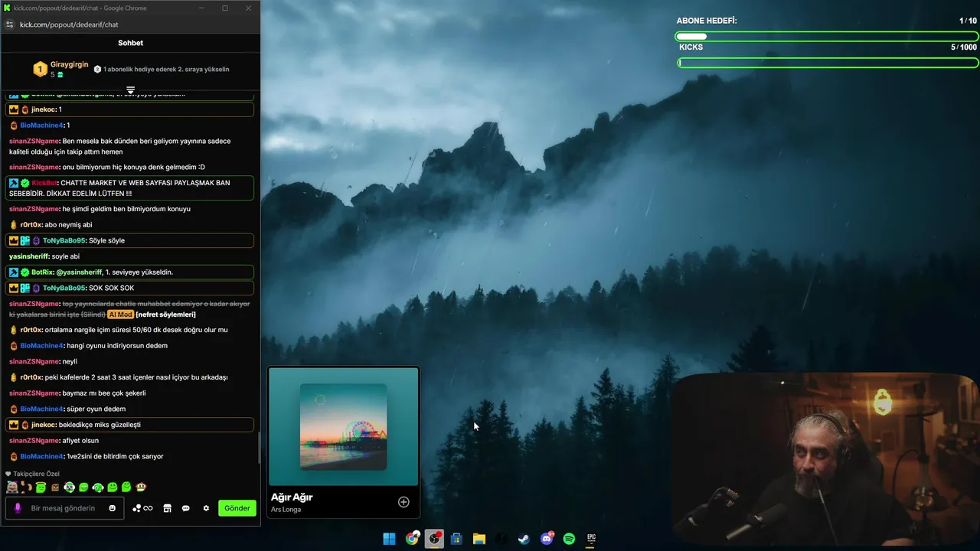Click the Ars Longa artist name
This screenshot has height=551, width=980.
pyautogui.click(x=286, y=510)
